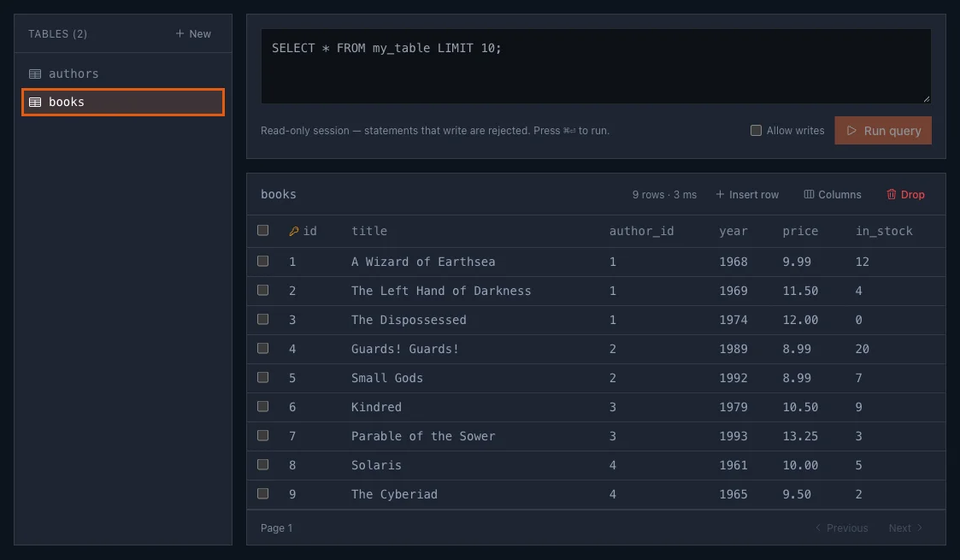Viewport: 960px width, 560px height.
Task: Sort by the title column header
Action: [369, 232]
